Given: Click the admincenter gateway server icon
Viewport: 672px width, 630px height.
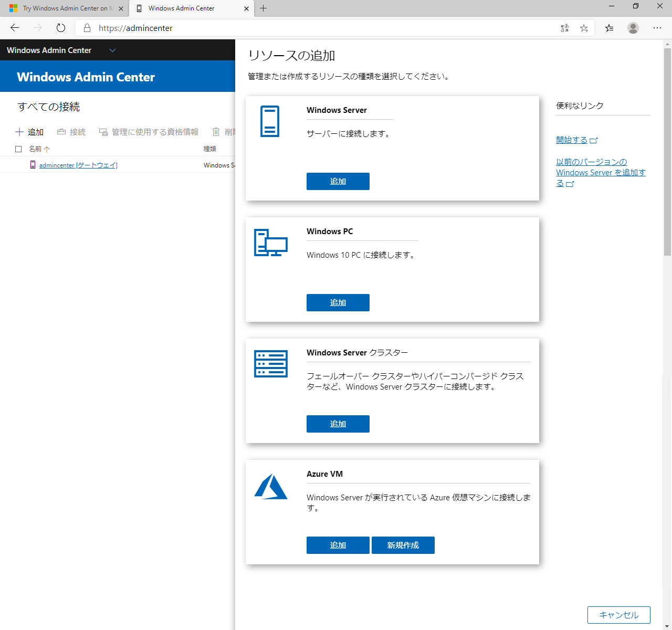Looking at the screenshot, I should point(33,165).
